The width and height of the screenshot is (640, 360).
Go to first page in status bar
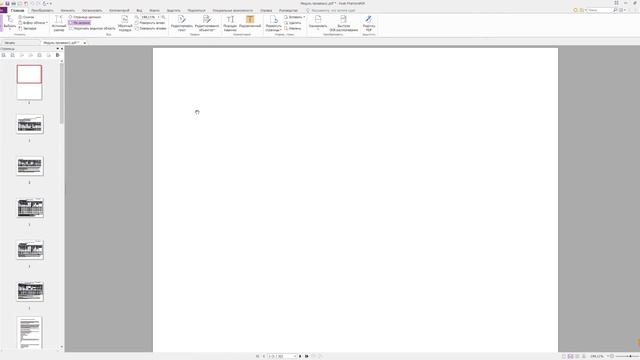point(258,356)
